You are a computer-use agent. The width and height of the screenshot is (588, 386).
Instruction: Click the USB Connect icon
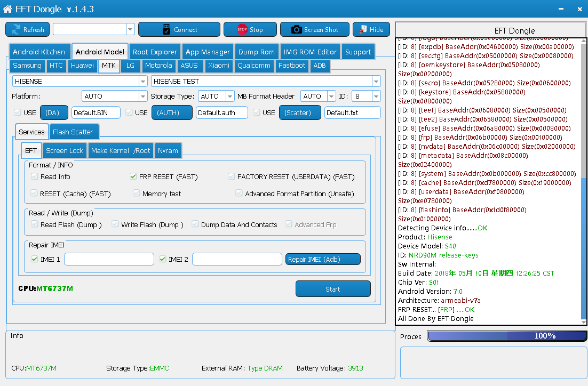click(166, 30)
